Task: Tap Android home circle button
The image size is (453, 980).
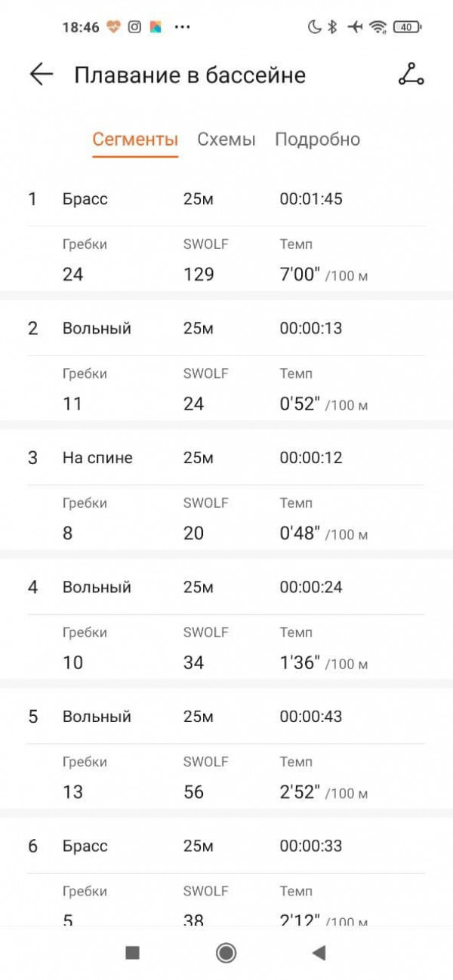Action: [226, 953]
